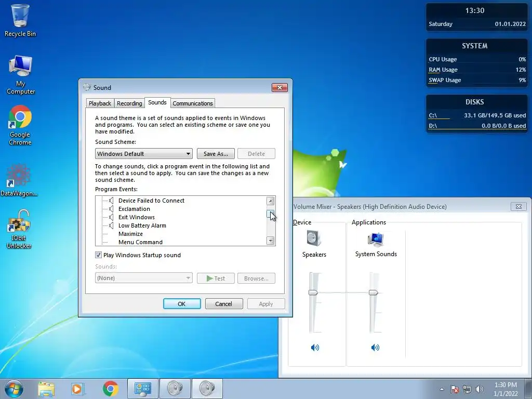This screenshot has height=399, width=532.
Task: Click the Apply button
Action: [265, 303]
